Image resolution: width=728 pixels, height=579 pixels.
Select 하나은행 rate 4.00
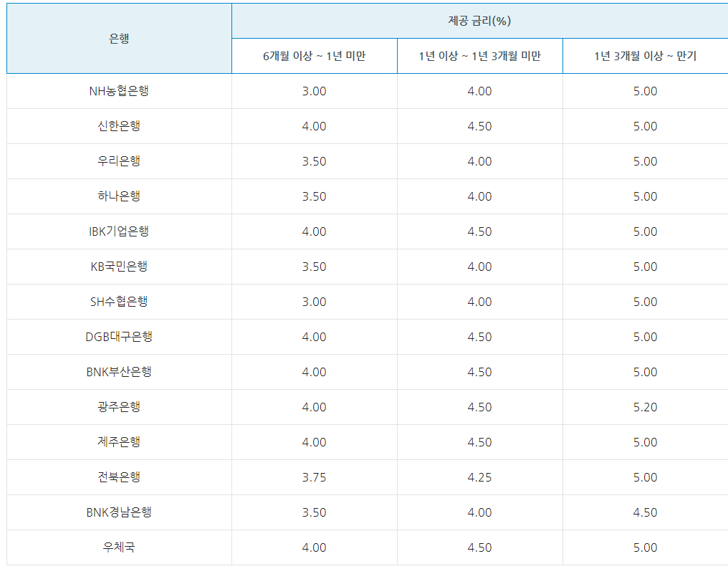[479, 197]
